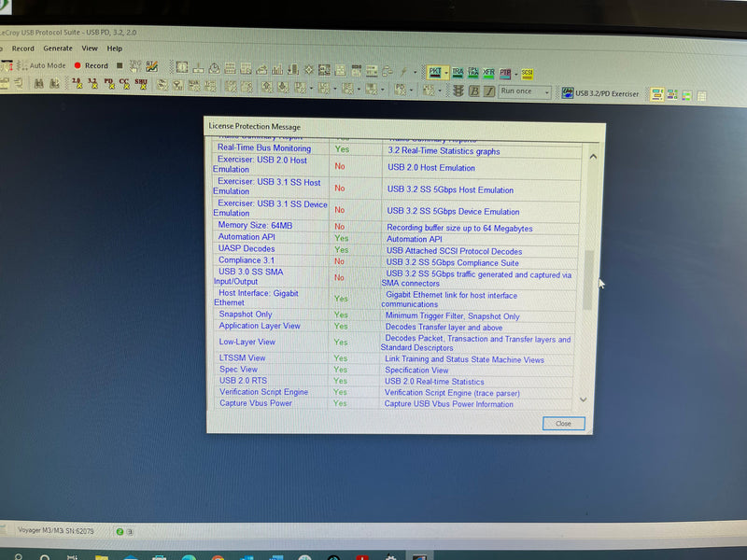Toggle the PKT packet level view
The width and height of the screenshot is (747, 560).
point(434,72)
